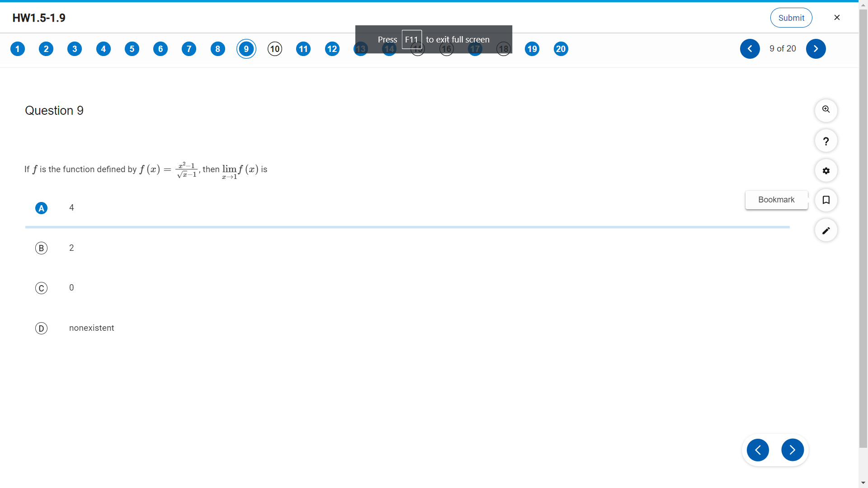Viewport: 868px width, 488px height.
Task: Click the vertical scrollbar down arrow
Action: (863, 483)
